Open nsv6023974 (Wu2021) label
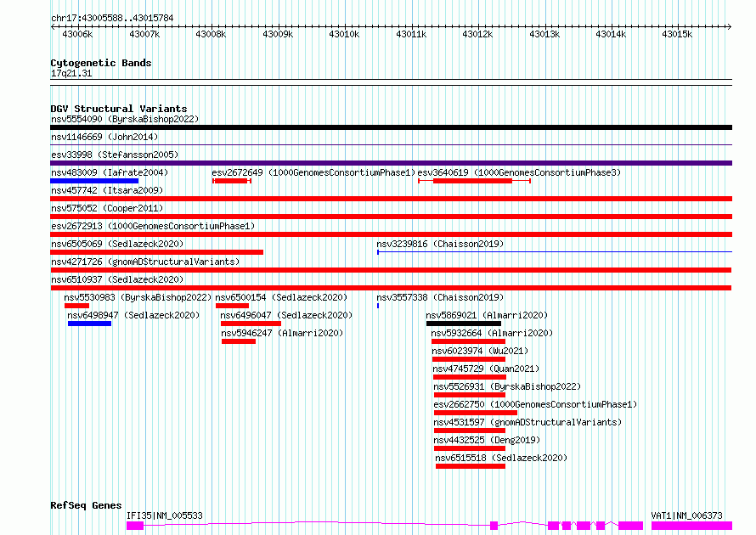Screen dimensions: 756x535 (x=480, y=351)
